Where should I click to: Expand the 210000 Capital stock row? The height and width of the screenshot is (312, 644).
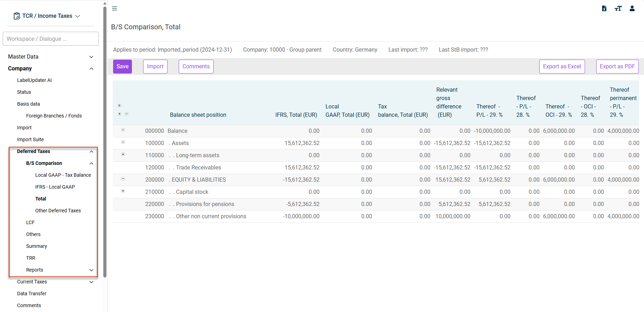(123, 191)
